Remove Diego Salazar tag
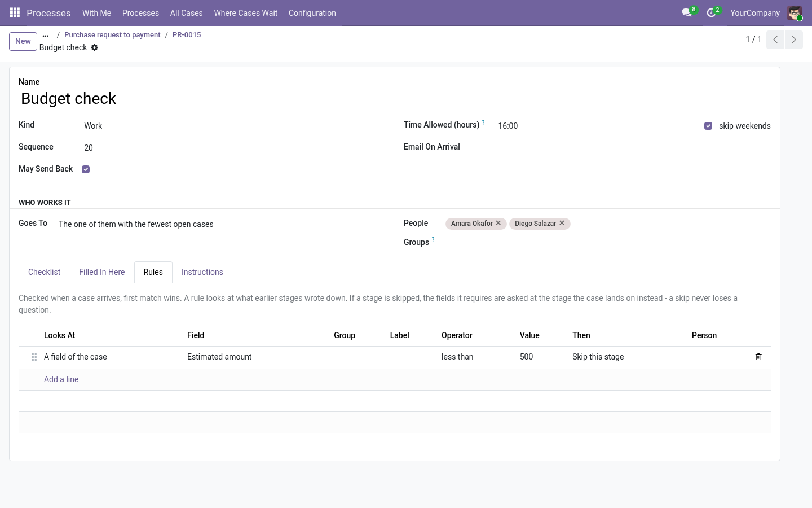This screenshot has height=508, width=812. click(562, 223)
